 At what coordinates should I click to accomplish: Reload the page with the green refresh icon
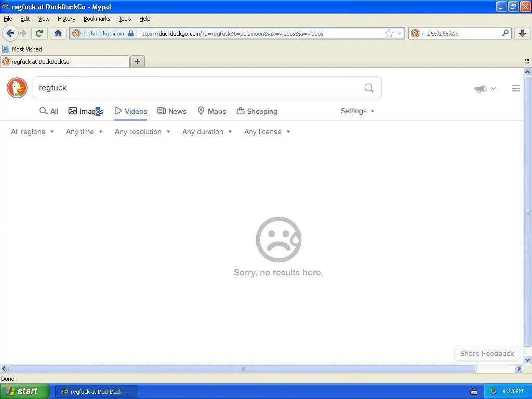[39, 33]
